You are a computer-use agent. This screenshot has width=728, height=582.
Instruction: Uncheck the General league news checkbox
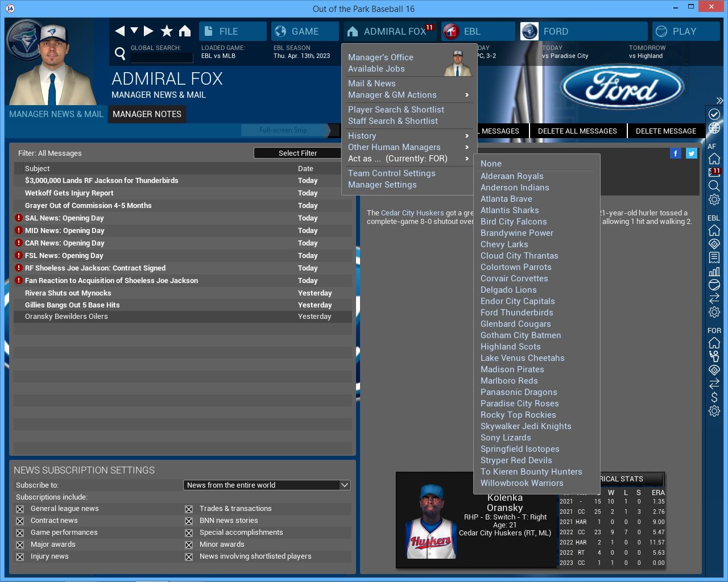coord(20,509)
